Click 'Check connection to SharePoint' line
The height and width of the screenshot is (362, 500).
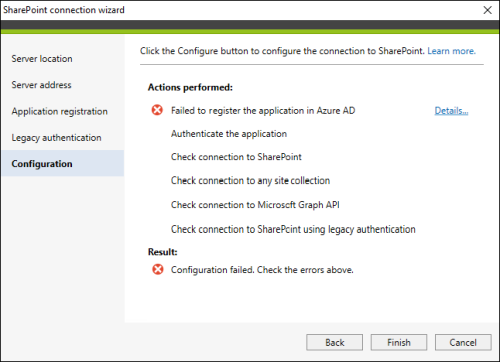coord(236,157)
